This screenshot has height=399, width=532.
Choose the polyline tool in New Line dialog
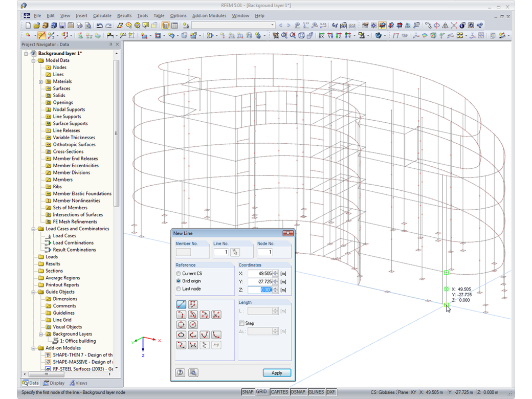(193, 305)
